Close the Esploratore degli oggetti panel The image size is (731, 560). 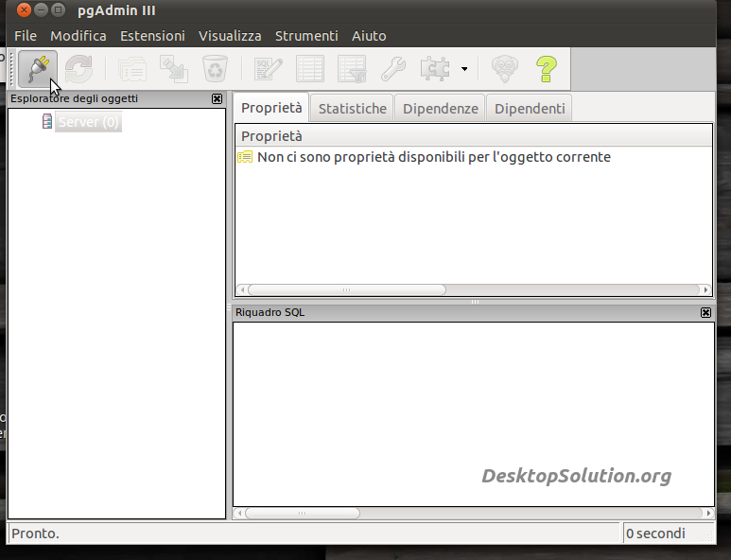pyautogui.click(x=217, y=98)
